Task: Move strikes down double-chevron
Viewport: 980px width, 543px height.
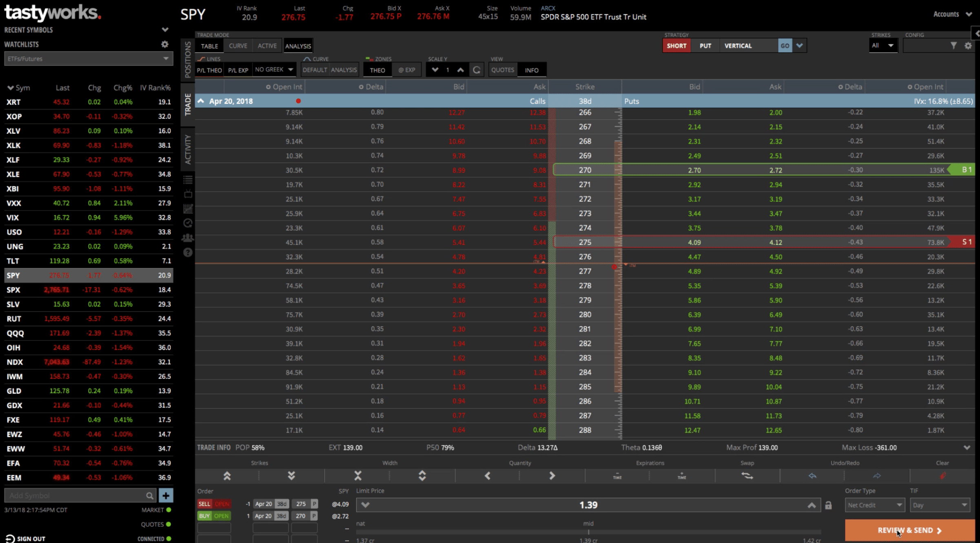Action: coord(291,476)
